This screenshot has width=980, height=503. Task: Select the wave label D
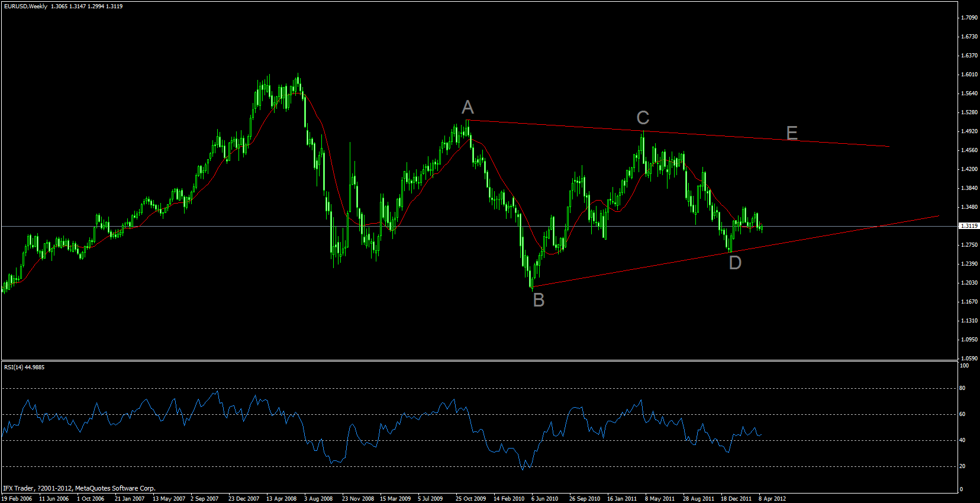pyautogui.click(x=735, y=262)
